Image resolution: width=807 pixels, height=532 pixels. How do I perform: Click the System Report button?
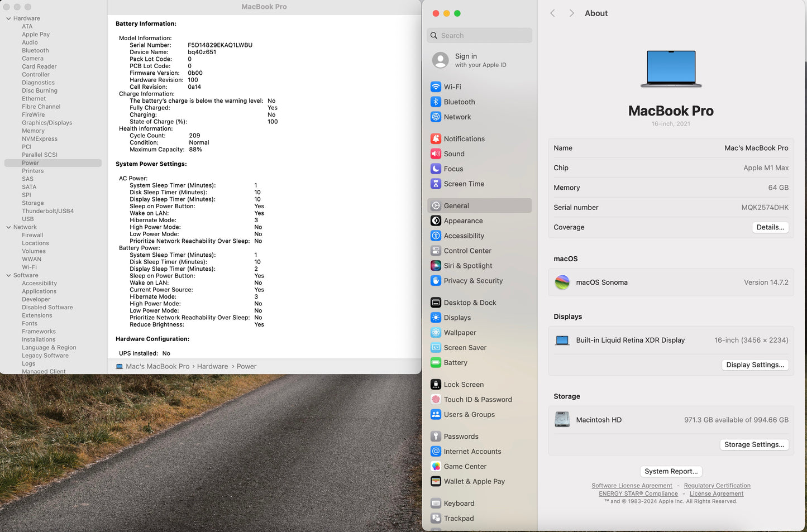(x=671, y=471)
